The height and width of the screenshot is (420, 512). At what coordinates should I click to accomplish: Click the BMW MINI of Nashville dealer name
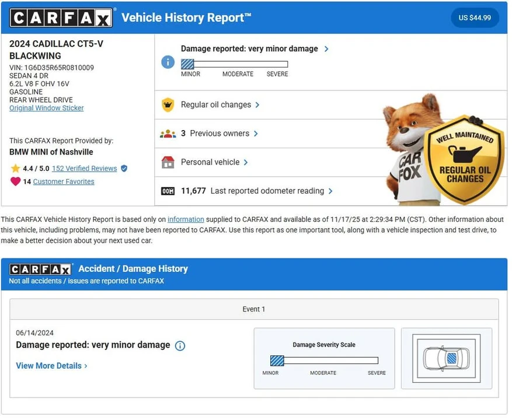tap(51, 152)
